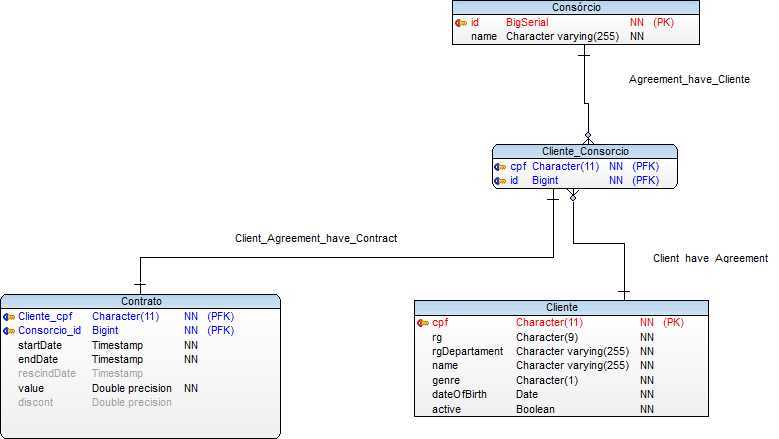Click the Client_Agreement_have_Contract relationship label
This screenshot has width=779, height=439.
click(x=316, y=238)
